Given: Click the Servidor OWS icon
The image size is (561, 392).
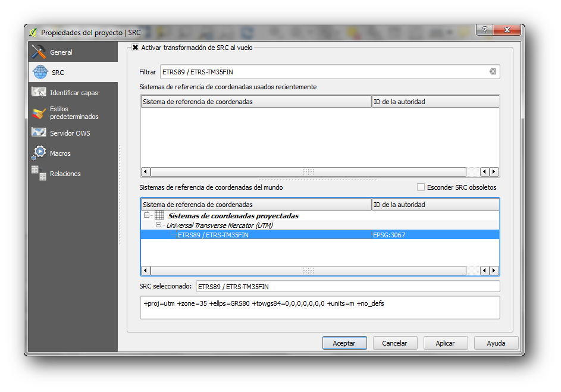Looking at the screenshot, I should (39, 133).
